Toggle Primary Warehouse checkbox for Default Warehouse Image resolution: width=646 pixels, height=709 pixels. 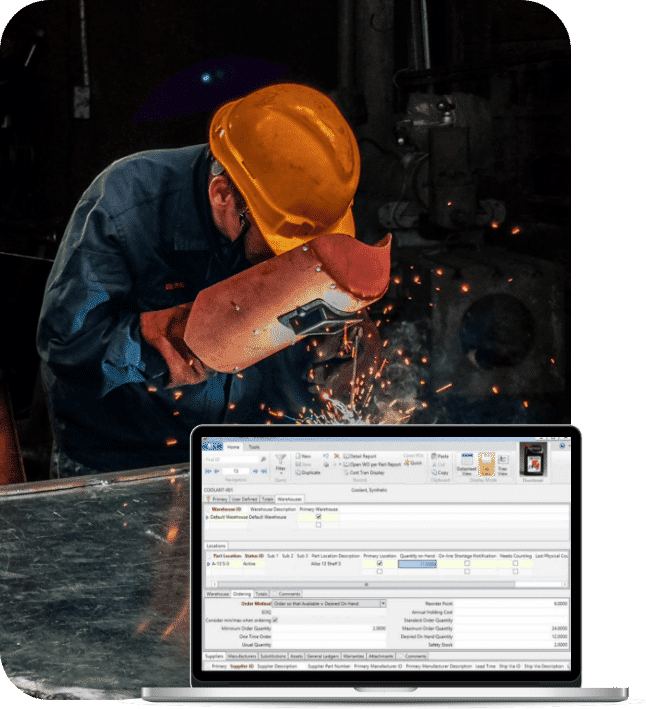[318, 517]
